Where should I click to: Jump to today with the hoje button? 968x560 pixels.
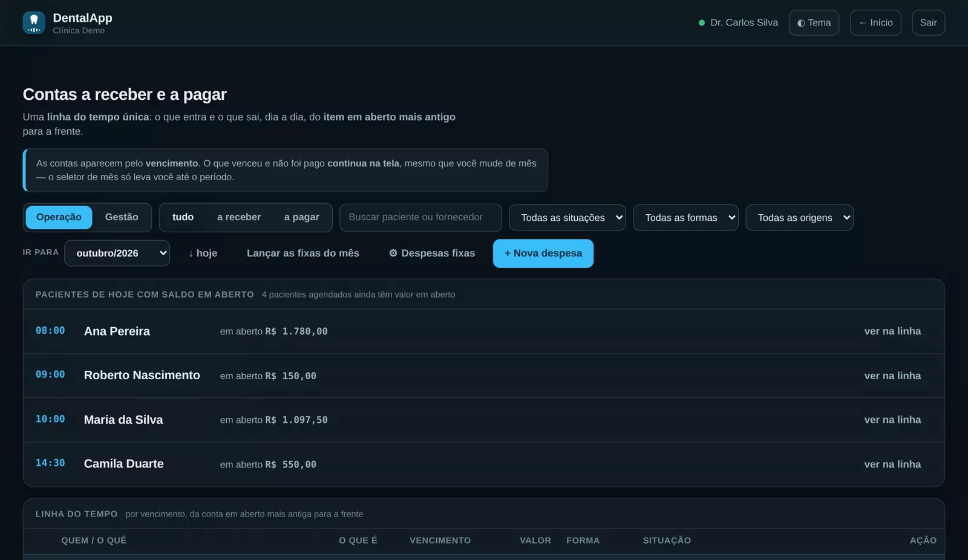tap(203, 253)
